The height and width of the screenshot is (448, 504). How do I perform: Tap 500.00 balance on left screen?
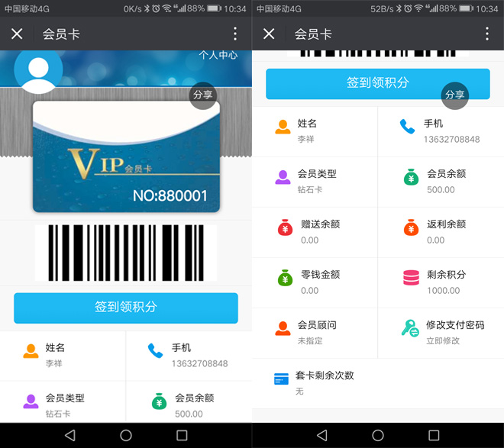point(189,414)
